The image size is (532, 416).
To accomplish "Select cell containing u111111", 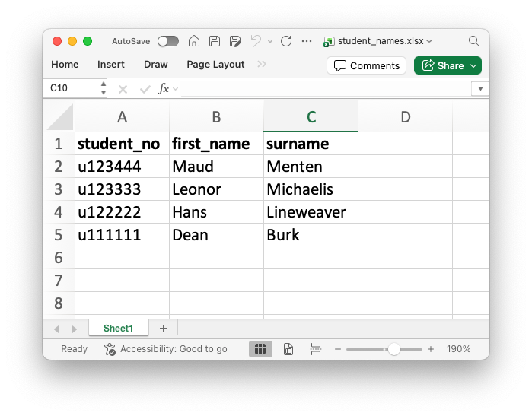I will (x=122, y=235).
